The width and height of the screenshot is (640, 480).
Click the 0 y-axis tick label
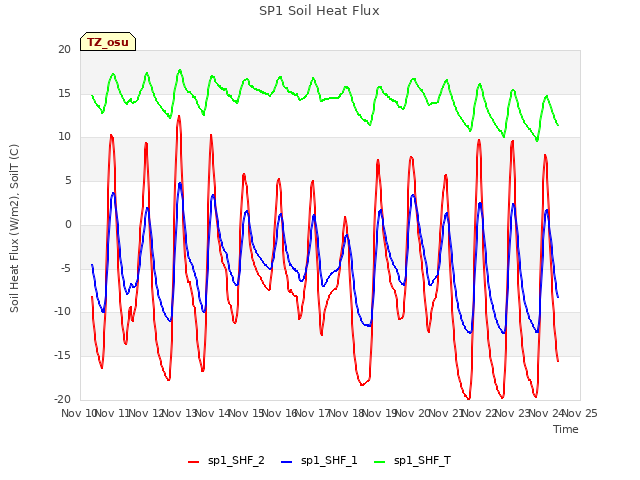68,224
